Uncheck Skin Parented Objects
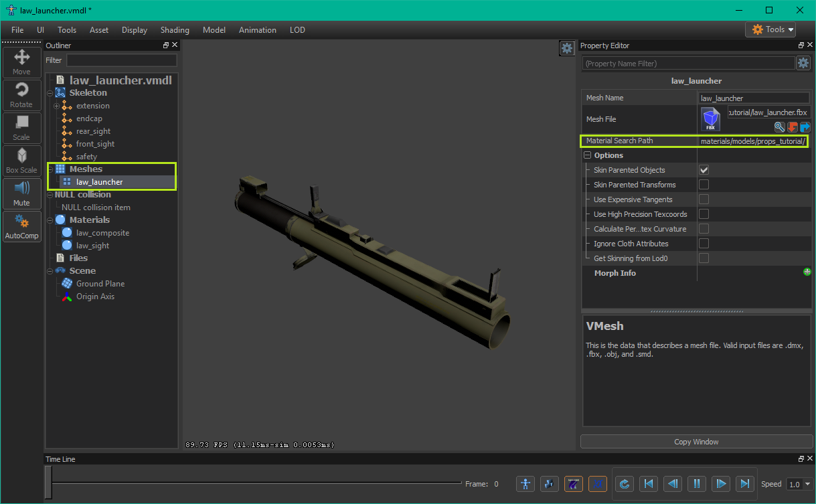This screenshot has width=816, height=504. click(x=704, y=170)
